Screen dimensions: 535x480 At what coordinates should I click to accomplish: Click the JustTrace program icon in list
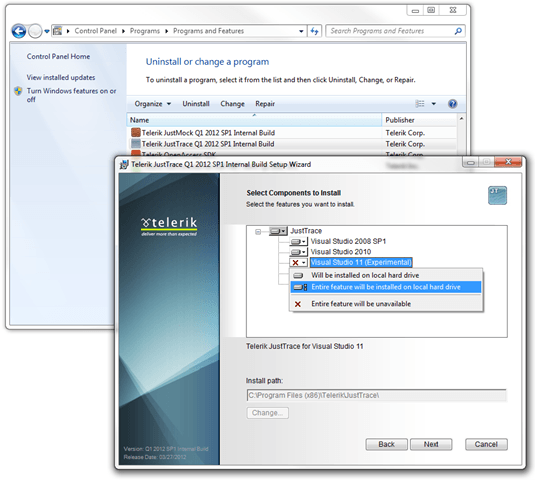136,144
